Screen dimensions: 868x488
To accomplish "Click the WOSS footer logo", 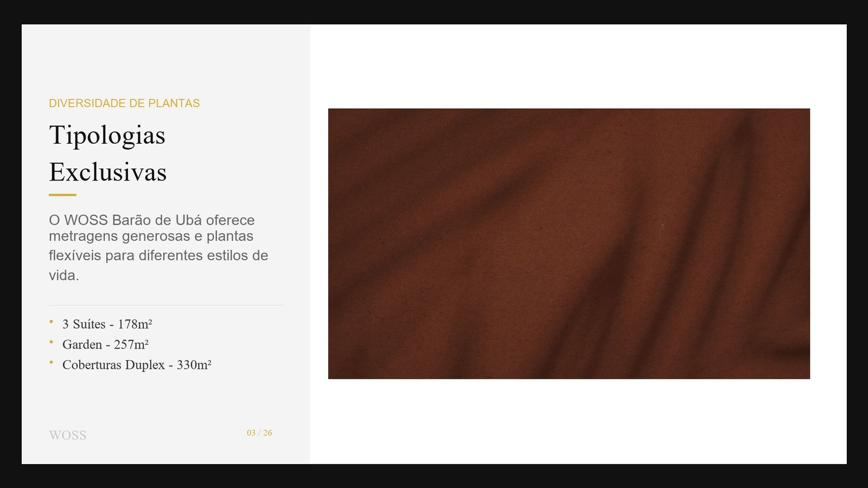I will 68,435.
